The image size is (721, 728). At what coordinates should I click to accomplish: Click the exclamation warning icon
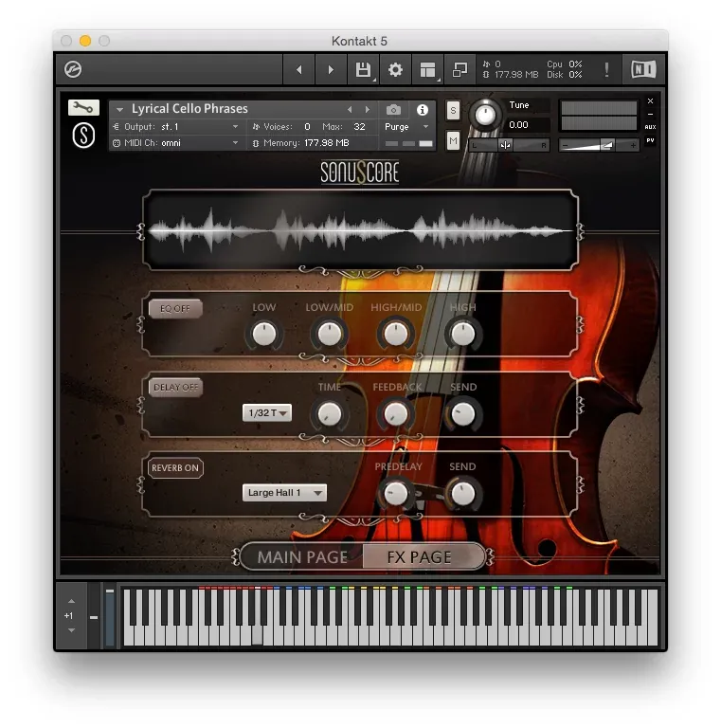tap(606, 69)
